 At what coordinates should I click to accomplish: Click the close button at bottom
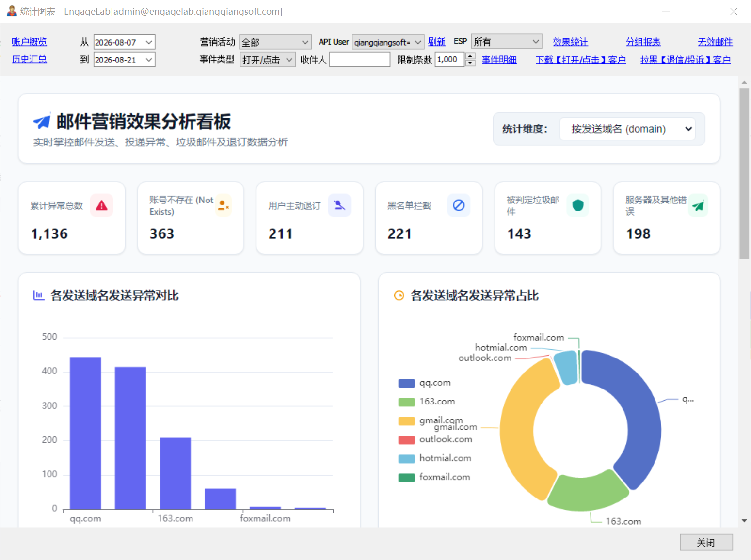coord(706,543)
